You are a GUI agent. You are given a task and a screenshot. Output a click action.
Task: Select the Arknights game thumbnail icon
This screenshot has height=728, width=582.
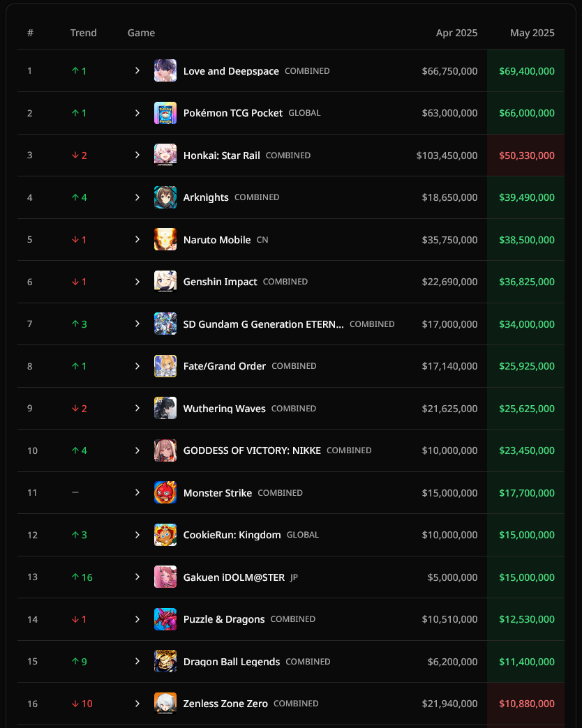point(165,197)
